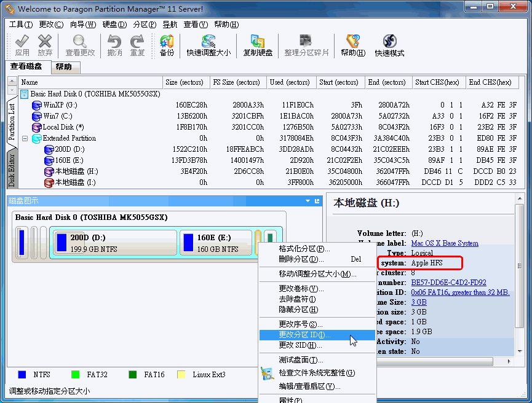Click the Extended Partition icon
Image resolution: width=532 pixels, height=403 pixels.
click(37, 139)
